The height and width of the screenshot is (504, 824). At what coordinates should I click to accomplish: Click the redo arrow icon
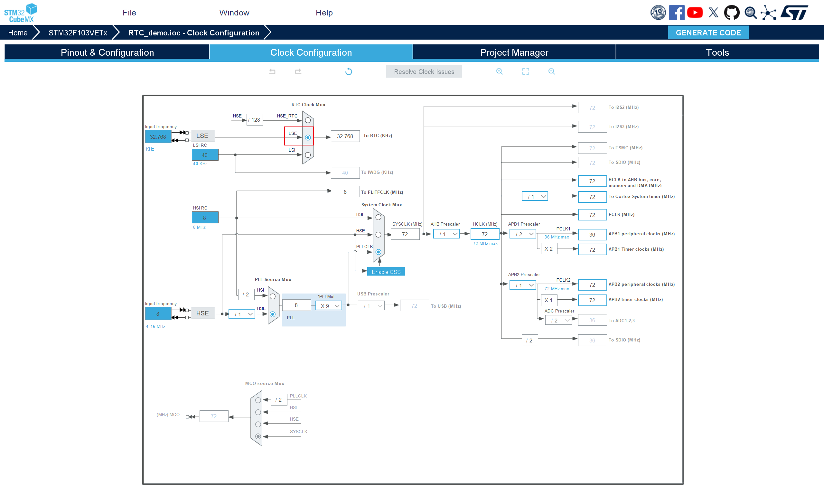298,71
